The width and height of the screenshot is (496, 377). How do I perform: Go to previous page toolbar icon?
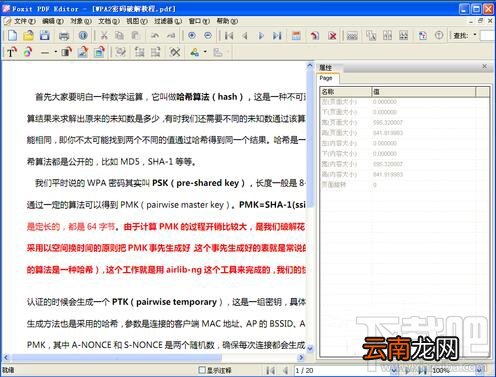coord(245,36)
